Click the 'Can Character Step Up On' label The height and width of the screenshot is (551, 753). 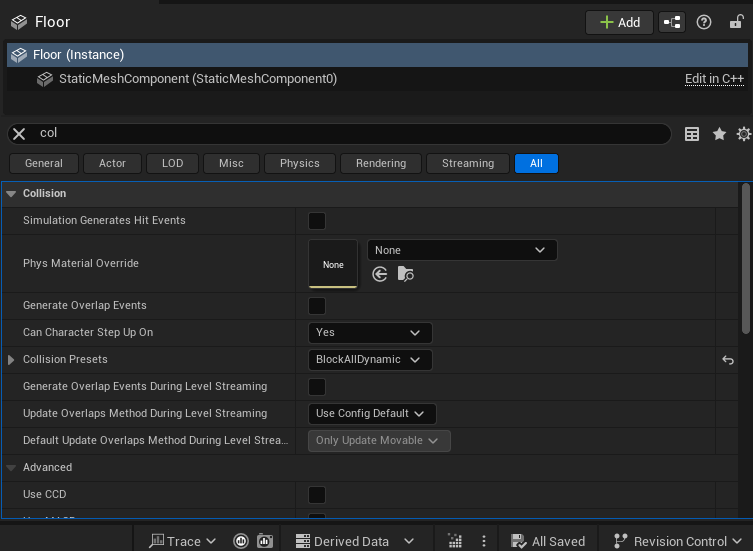click(88, 332)
